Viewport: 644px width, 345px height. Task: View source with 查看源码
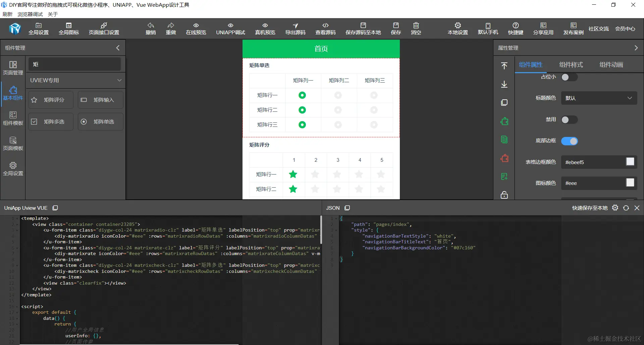click(325, 29)
